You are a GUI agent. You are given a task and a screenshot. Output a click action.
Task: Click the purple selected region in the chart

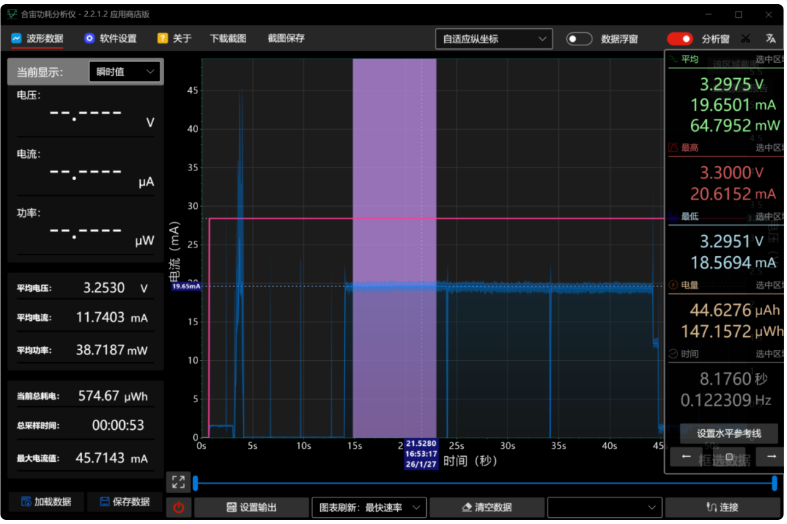(394, 248)
